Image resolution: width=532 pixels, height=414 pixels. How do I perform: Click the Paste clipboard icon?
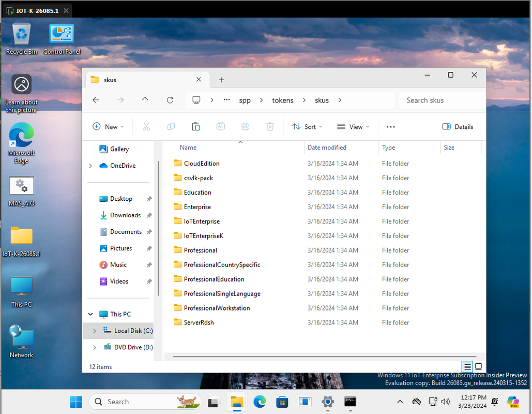tap(196, 127)
